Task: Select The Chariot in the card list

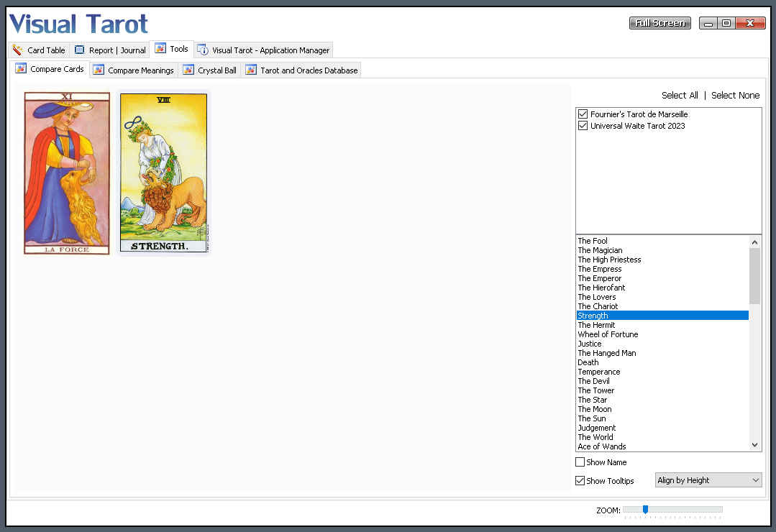Action: tap(662, 306)
